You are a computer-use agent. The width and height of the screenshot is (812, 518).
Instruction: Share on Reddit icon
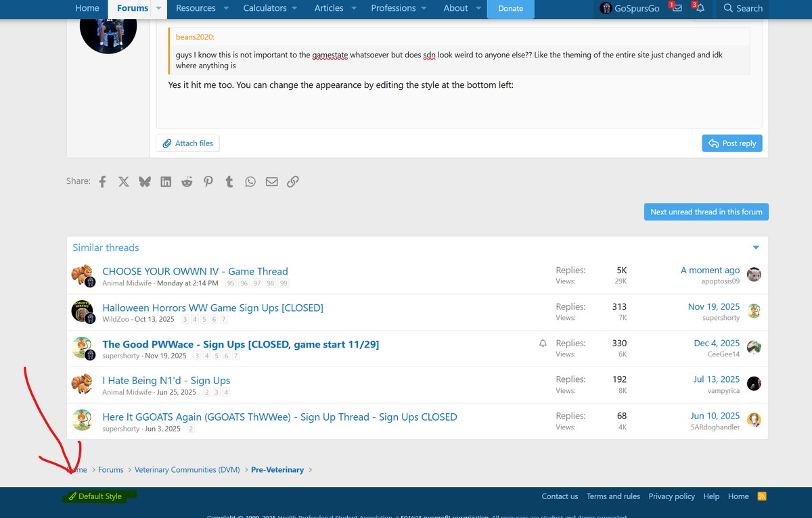tap(187, 182)
